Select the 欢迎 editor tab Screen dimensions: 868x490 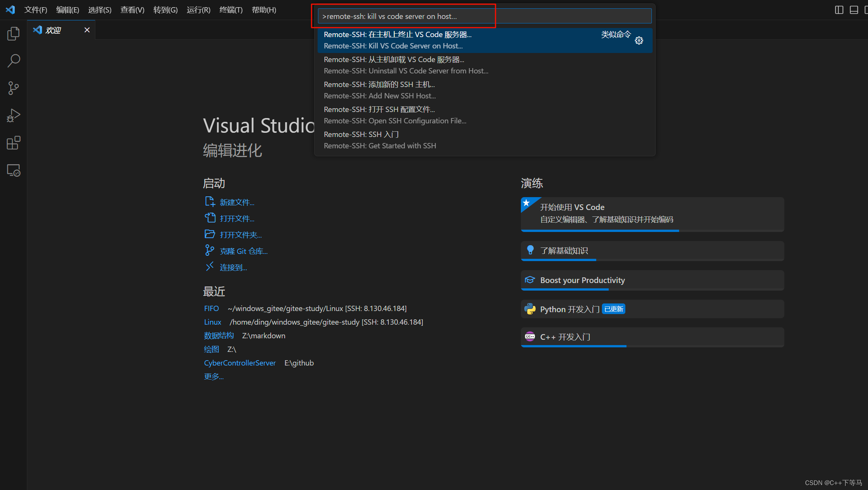61,30
